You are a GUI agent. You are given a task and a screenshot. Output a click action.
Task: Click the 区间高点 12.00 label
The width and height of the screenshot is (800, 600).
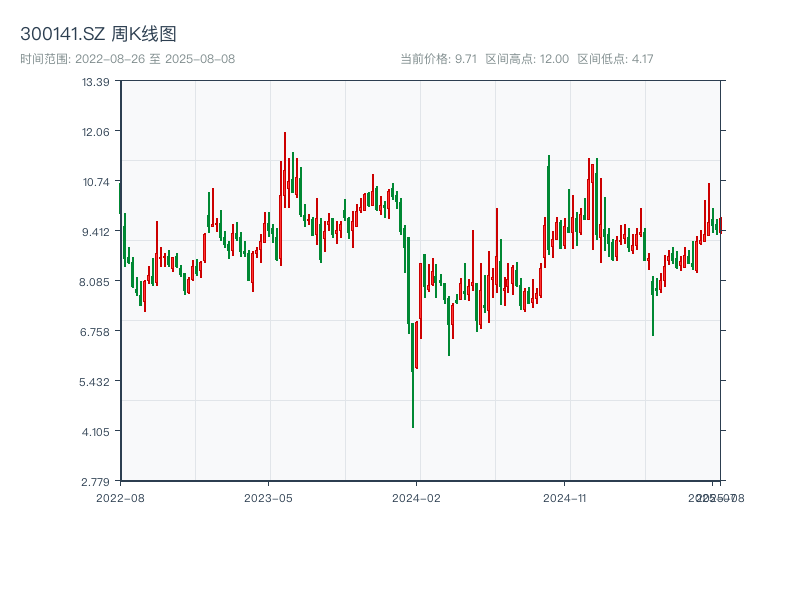(527, 59)
